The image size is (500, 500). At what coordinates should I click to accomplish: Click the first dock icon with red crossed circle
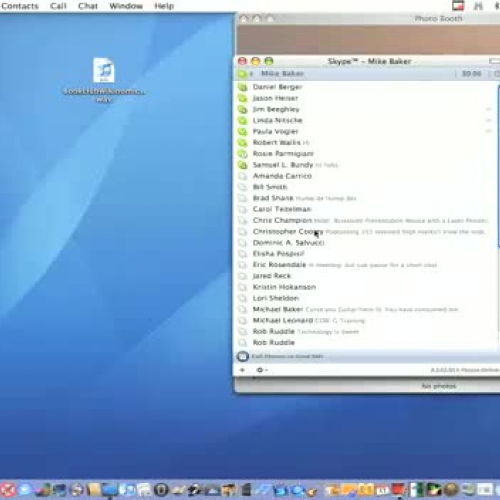pyautogui.click(x=8, y=490)
